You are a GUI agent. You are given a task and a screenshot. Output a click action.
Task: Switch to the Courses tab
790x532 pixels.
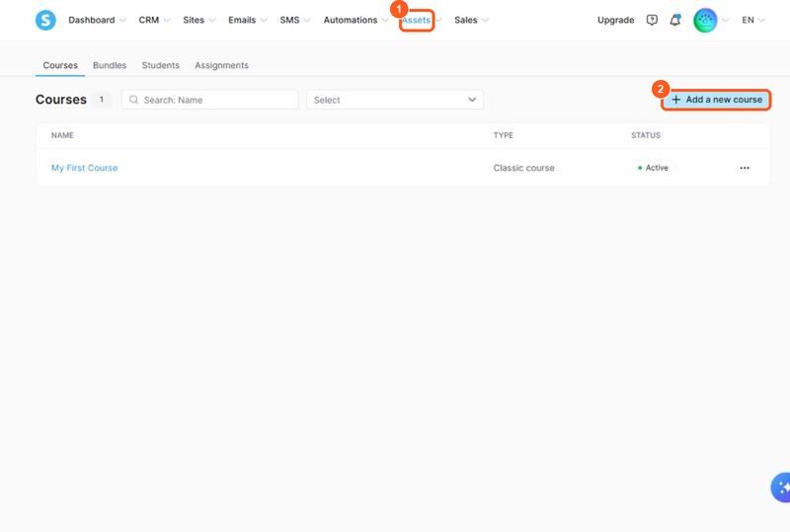tap(60, 65)
